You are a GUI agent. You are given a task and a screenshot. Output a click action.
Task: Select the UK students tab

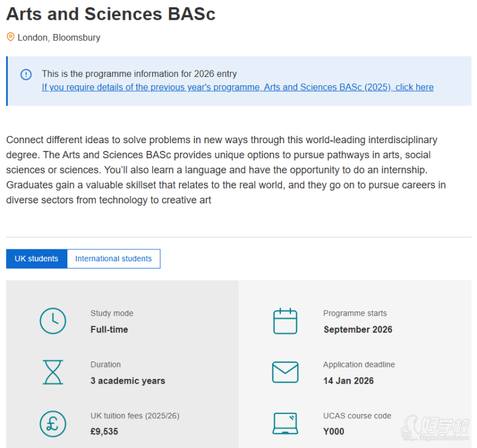click(x=36, y=259)
